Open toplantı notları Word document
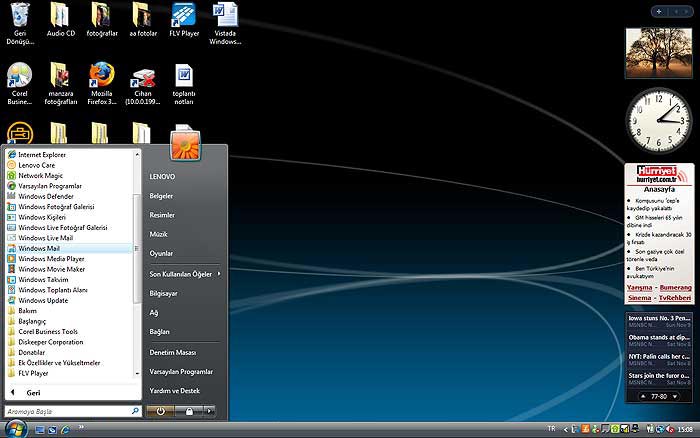Image resolution: width=700 pixels, height=438 pixels. coord(184,85)
